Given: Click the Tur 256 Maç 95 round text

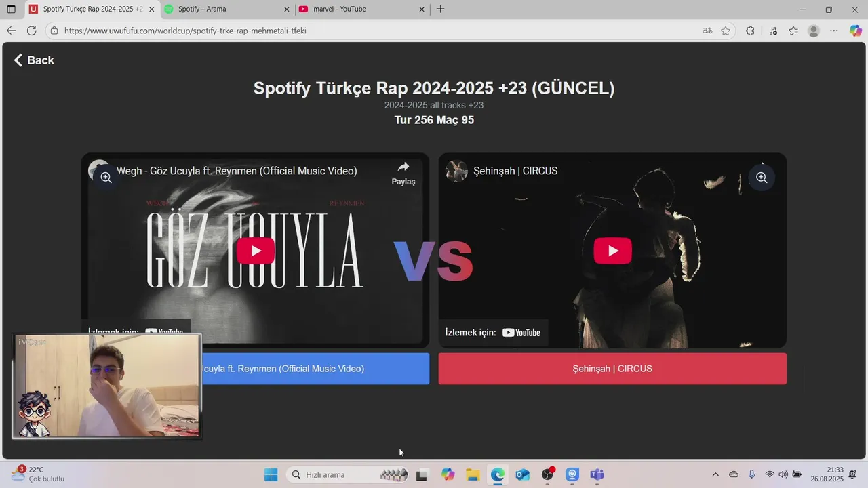Looking at the screenshot, I should [434, 120].
